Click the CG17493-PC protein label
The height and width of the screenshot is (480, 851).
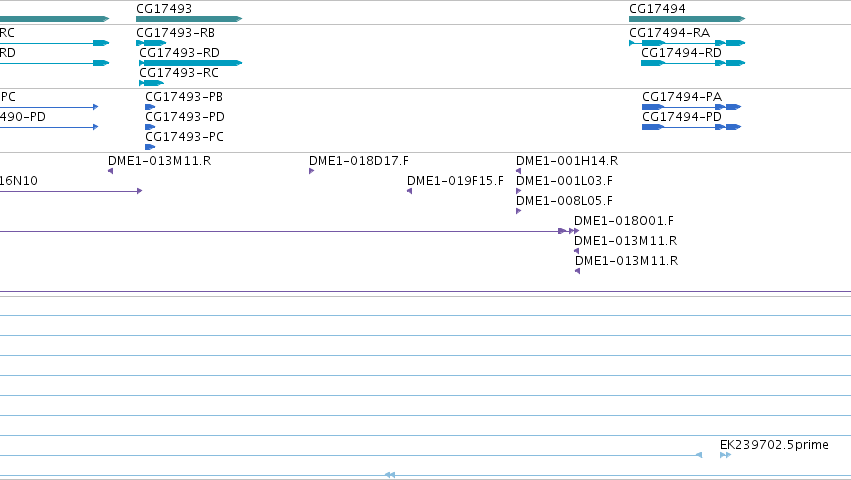(184, 137)
